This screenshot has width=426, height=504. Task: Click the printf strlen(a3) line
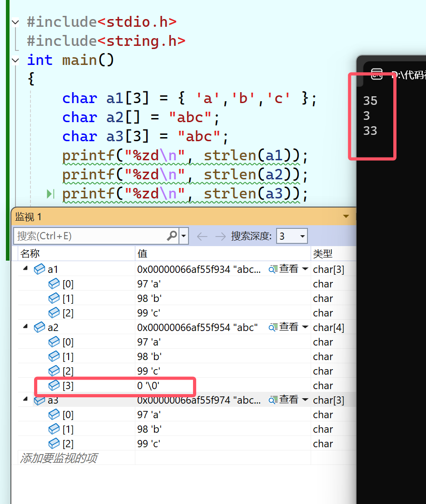pos(185,194)
